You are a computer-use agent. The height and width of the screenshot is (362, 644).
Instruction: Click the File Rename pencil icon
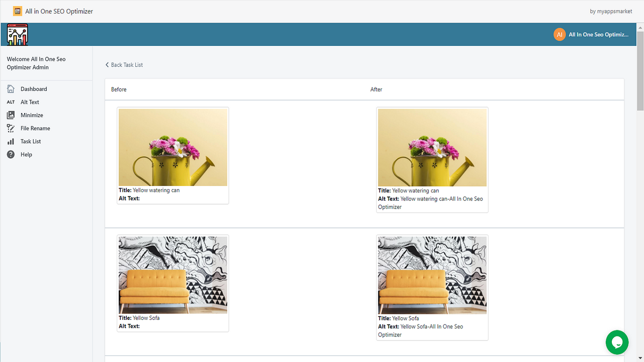point(11,128)
